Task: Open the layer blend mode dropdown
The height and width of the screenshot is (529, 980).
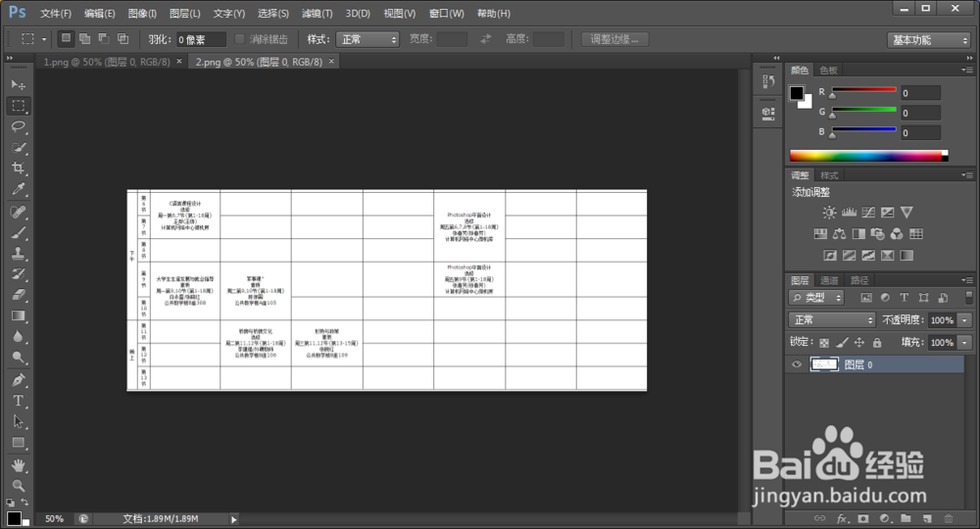Action: [x=832, y=319]
